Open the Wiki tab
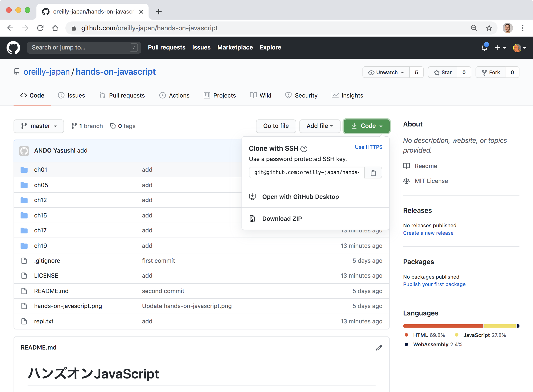Image resolution: width=533 pixels, height=392 pixels. (x=260, y=95)
